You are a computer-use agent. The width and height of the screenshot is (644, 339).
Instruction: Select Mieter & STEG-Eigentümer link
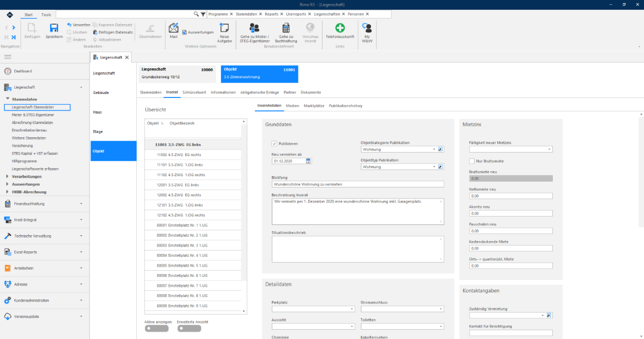coord(32,115)
